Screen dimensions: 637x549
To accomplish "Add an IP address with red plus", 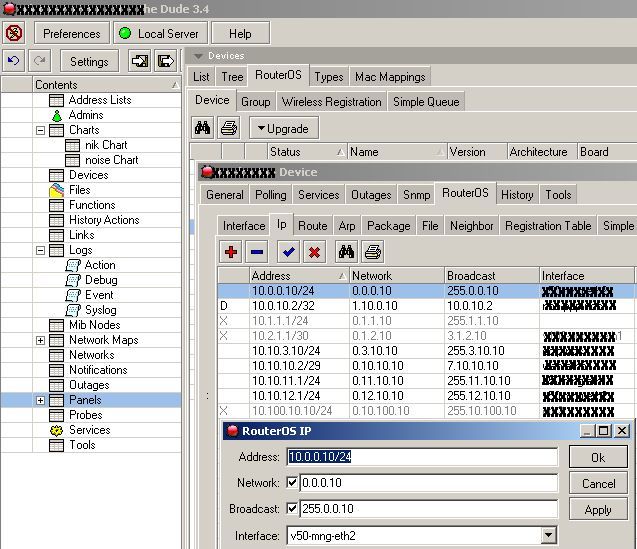I will click(x=231, y=252).
